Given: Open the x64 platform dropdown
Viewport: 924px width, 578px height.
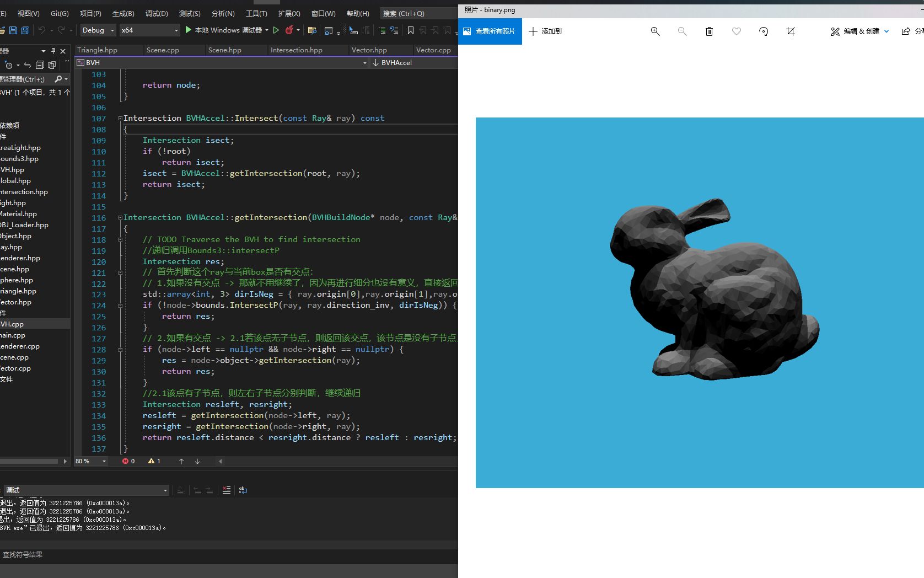Looking at the screenshot, I should click(149, 30).
